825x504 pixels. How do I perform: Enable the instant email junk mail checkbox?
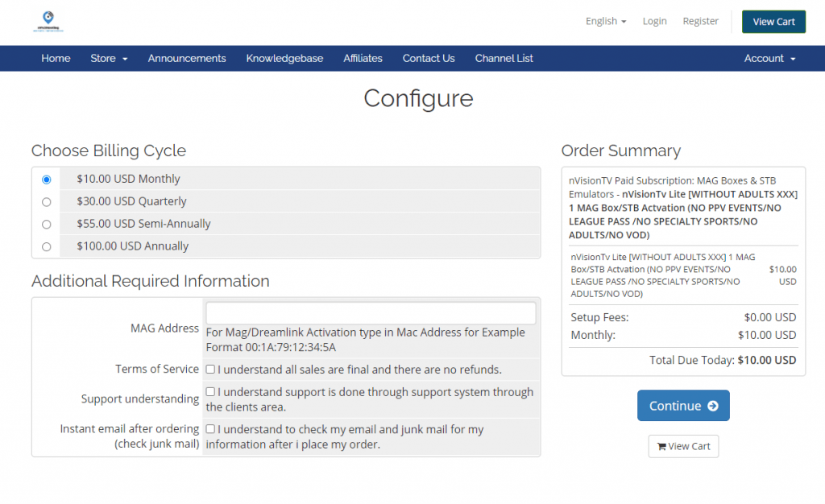[x=210, y=429]
